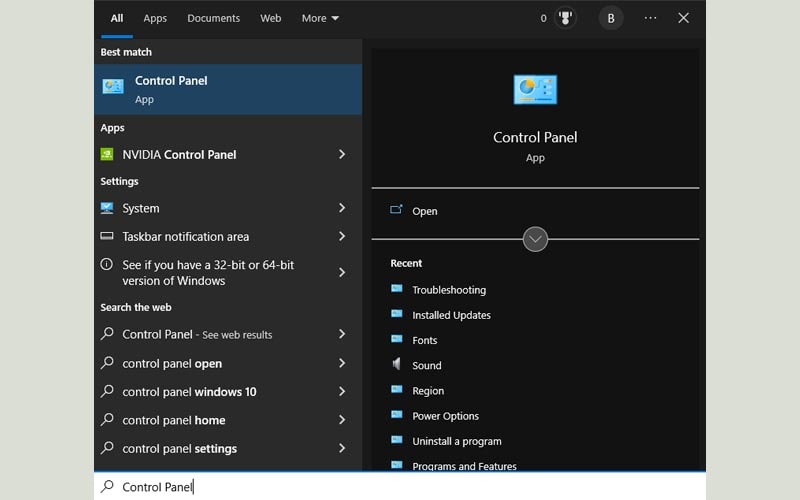This screenshot has width=800, height=500.
Task: Expand more actions with the round chevron
Action: (535, 239)
